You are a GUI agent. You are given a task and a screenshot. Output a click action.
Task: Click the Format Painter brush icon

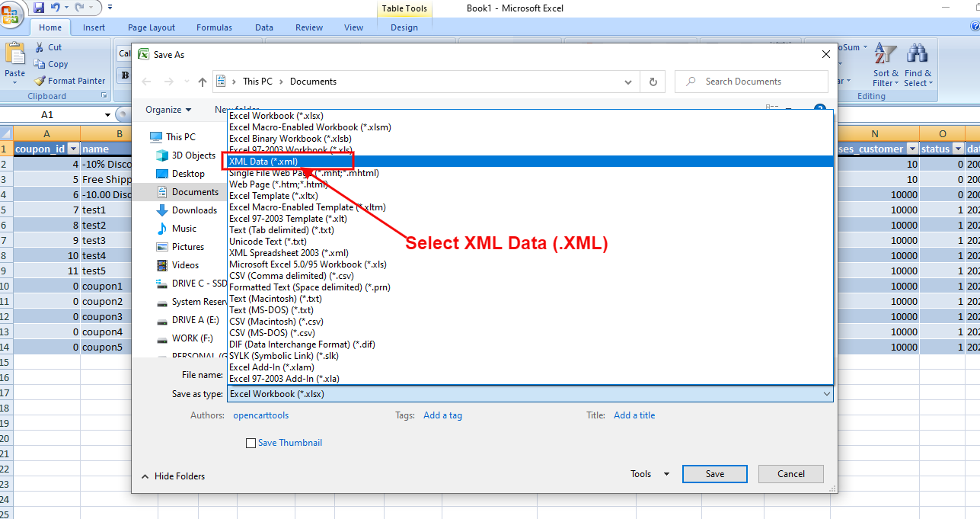point(40,81)
